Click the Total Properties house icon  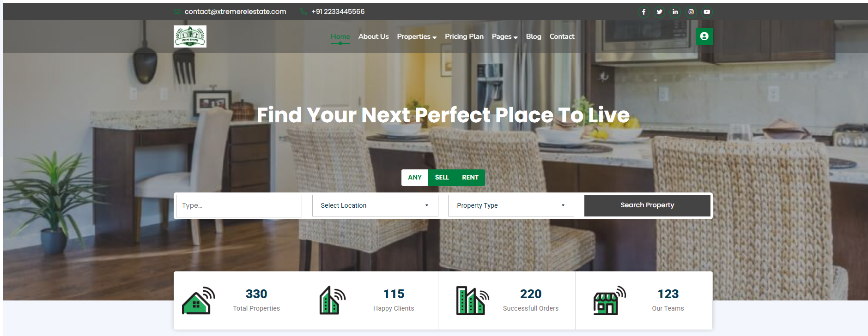(x=199, y=300)
